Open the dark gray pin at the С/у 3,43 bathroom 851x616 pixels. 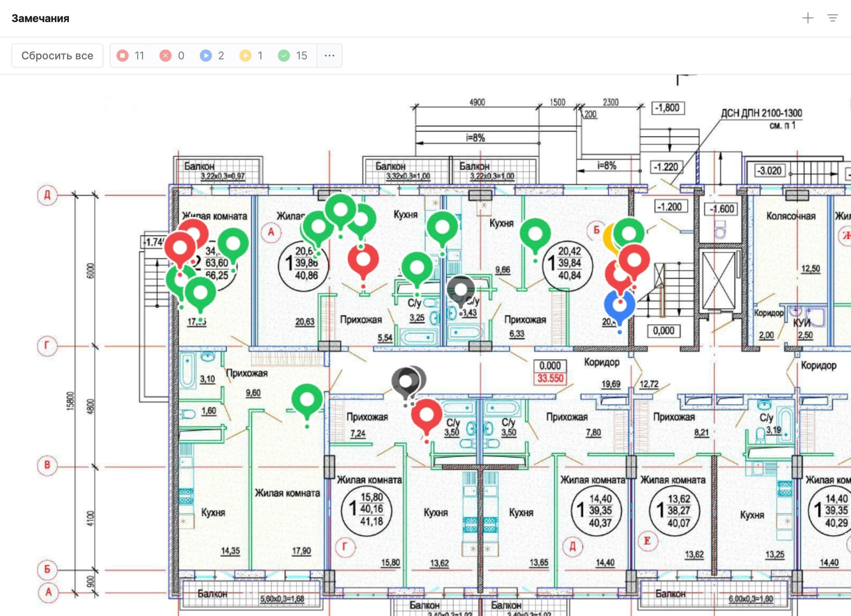pos(461,290)
